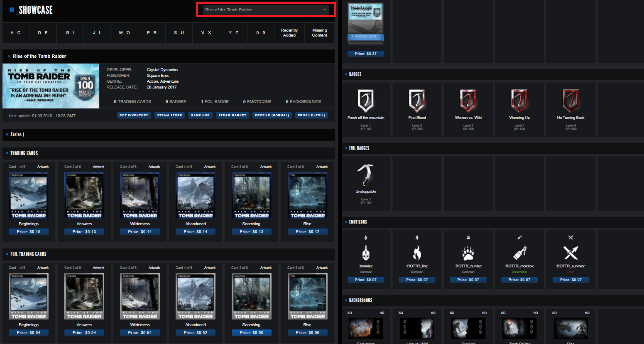Open the Searching trading card priced $0.13
This screenshot has width=644, height=344.
coord(252,195)
